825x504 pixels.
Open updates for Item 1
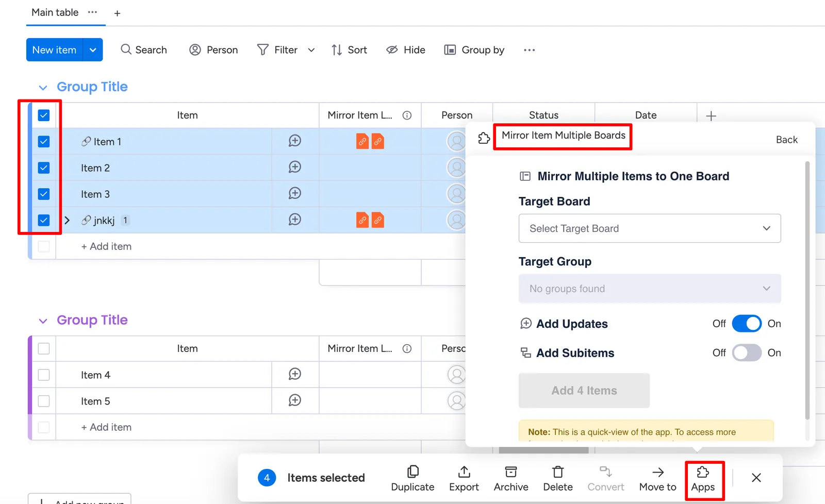295,141
